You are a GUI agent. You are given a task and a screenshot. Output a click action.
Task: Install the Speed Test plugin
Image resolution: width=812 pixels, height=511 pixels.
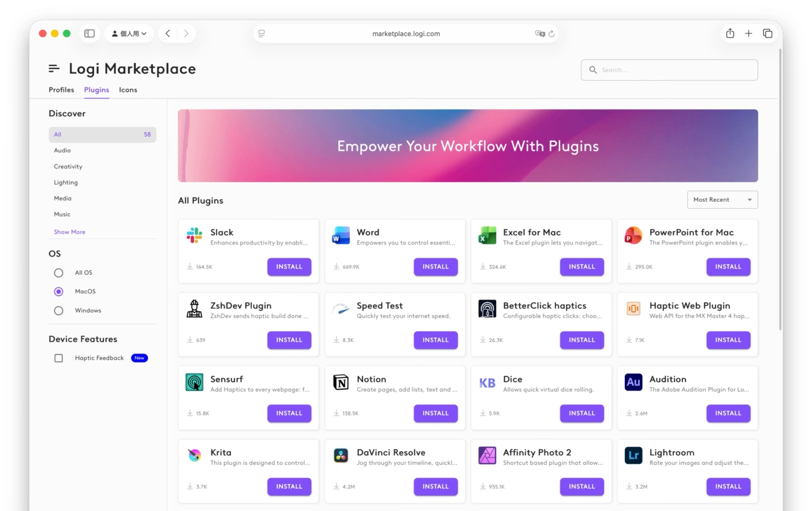pyautogui.click(x=436, y=340)
